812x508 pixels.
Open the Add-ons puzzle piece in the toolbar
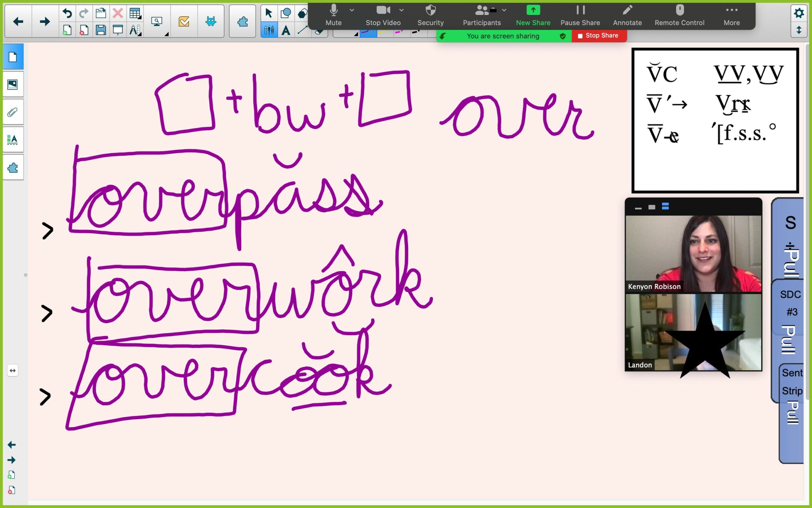point(242,22)
